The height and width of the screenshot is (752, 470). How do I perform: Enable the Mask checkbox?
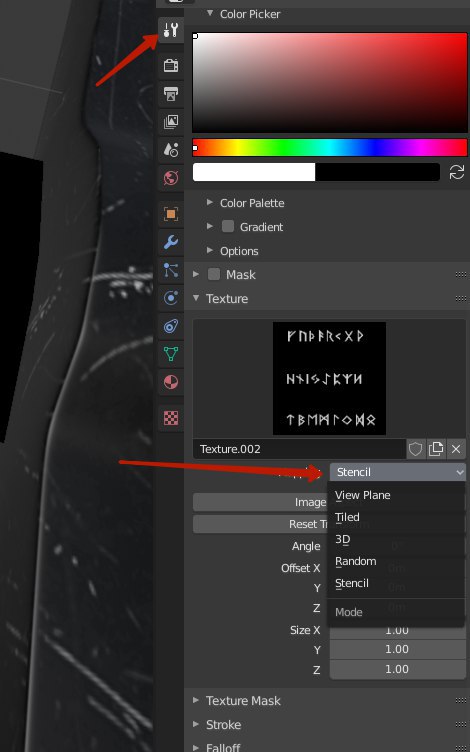(x=214, y=274)
